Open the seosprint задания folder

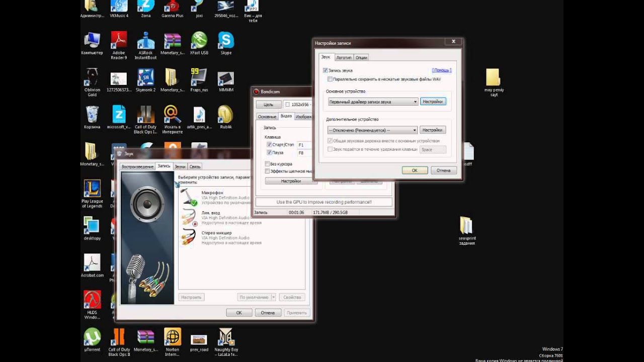[x=467, y=231]
